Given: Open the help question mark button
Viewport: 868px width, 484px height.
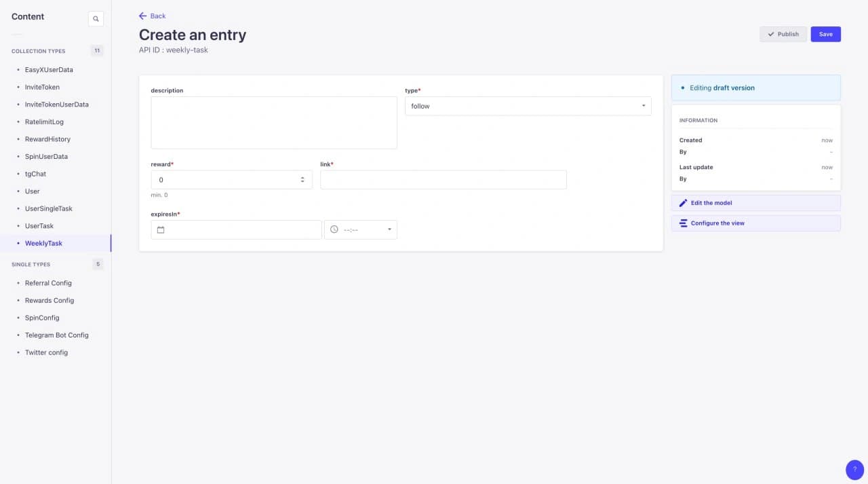Looking at the screenshot, I should point(854,469).
